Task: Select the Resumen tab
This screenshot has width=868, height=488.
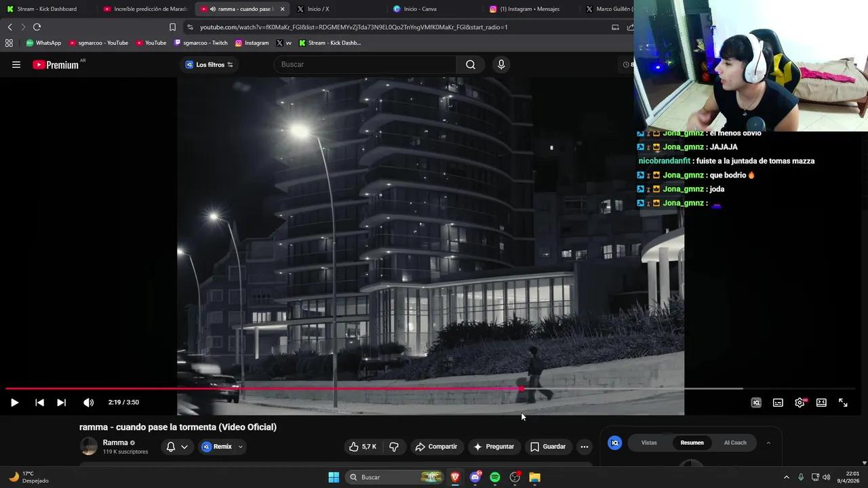Action: coord(692,443)
